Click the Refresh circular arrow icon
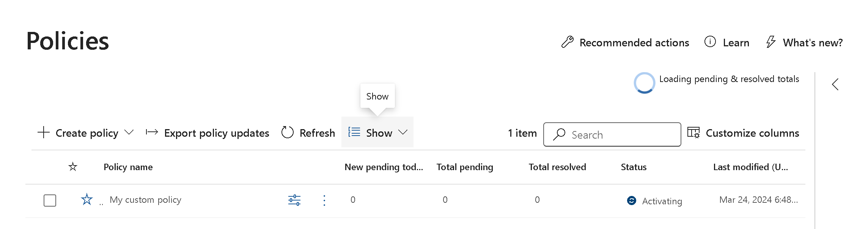The width and height of the screenshot is (868, 229). [x=287, y=133]
